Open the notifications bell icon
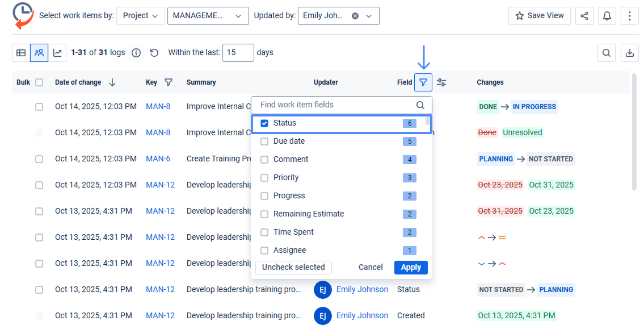Image resolution: width=644 pixels, height=329 pixels. pyautogui.click(x=607, y=16)
